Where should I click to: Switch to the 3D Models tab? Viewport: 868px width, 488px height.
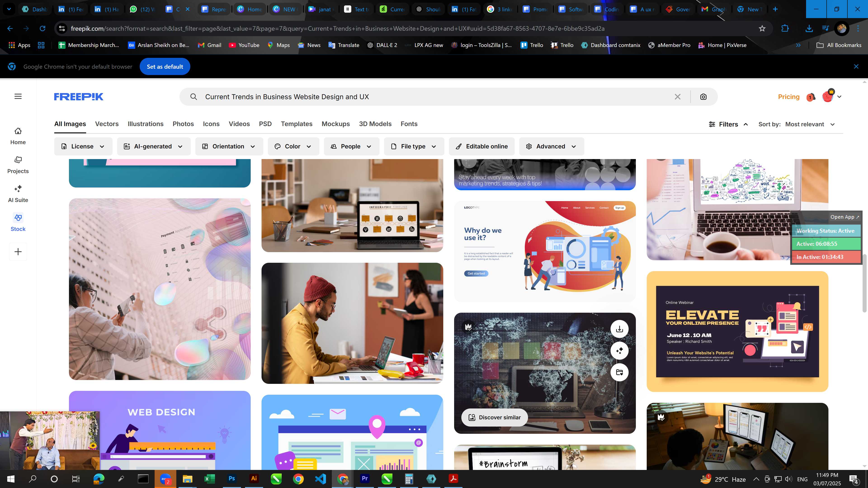[x=375, y=124]
